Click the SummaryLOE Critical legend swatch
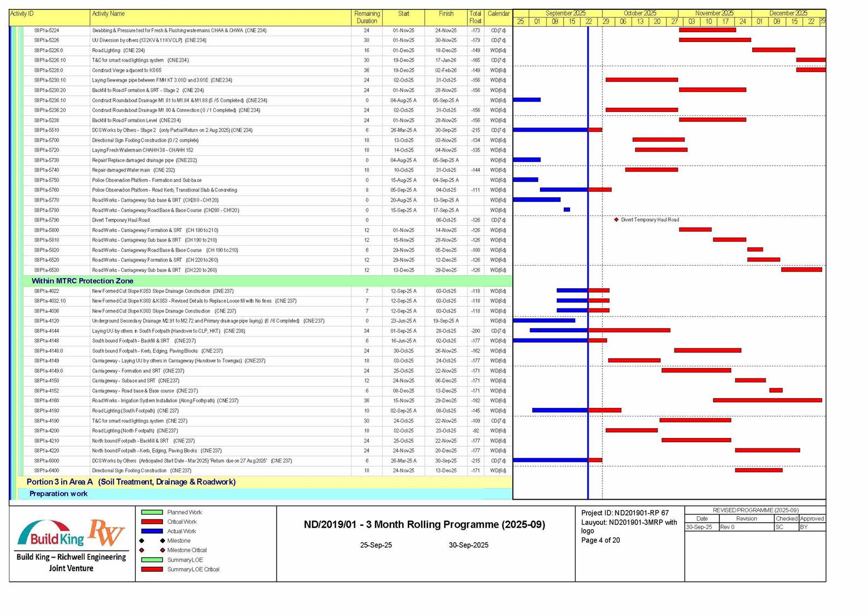The width and height of the screenshot is (868, 614). pyautogui.click(x=152, y=570)
